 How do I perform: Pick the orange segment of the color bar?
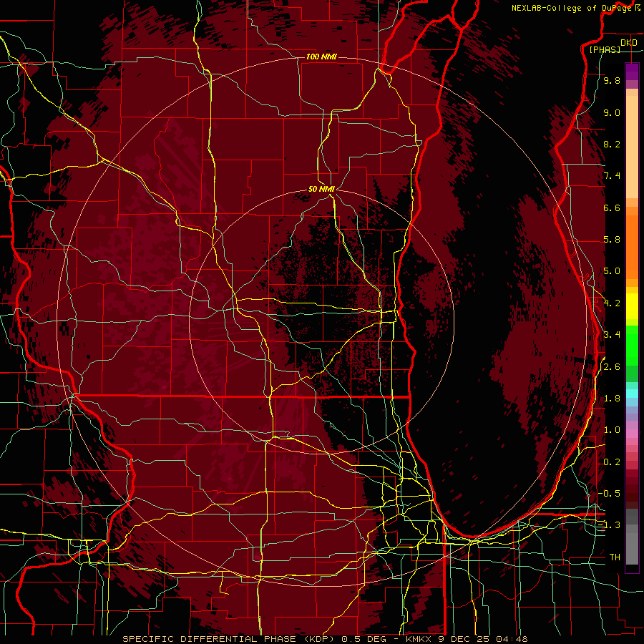(632, 246)
